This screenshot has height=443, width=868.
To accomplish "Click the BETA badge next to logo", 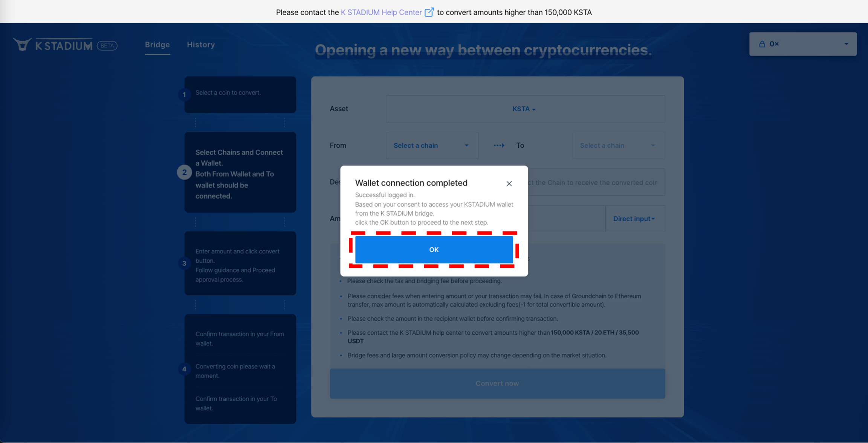I will [107, 46].
